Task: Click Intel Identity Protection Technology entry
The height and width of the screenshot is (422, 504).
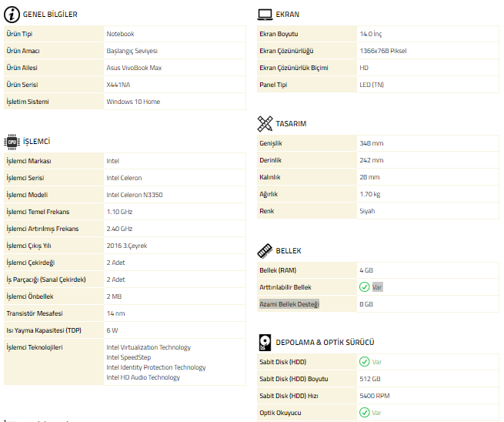Action: (x=156, y=367)
